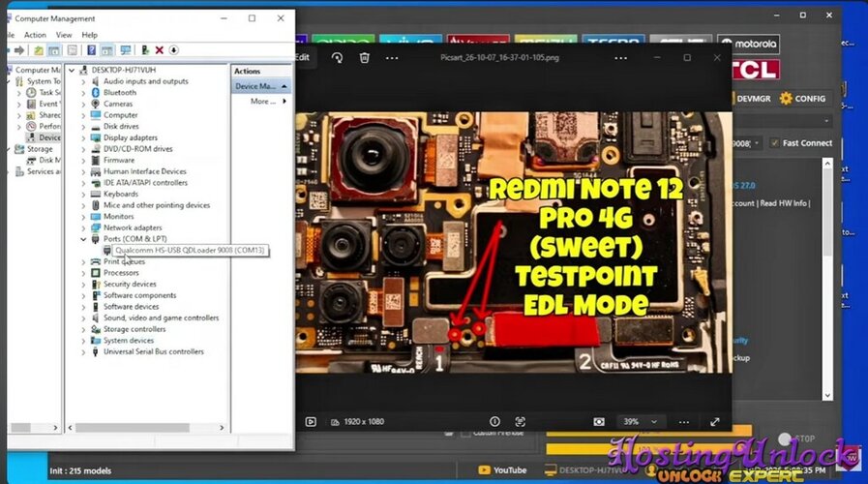The width and height of the screenshot is (868, 484).
Task: Select the Processors category
Action: [121, 273]
